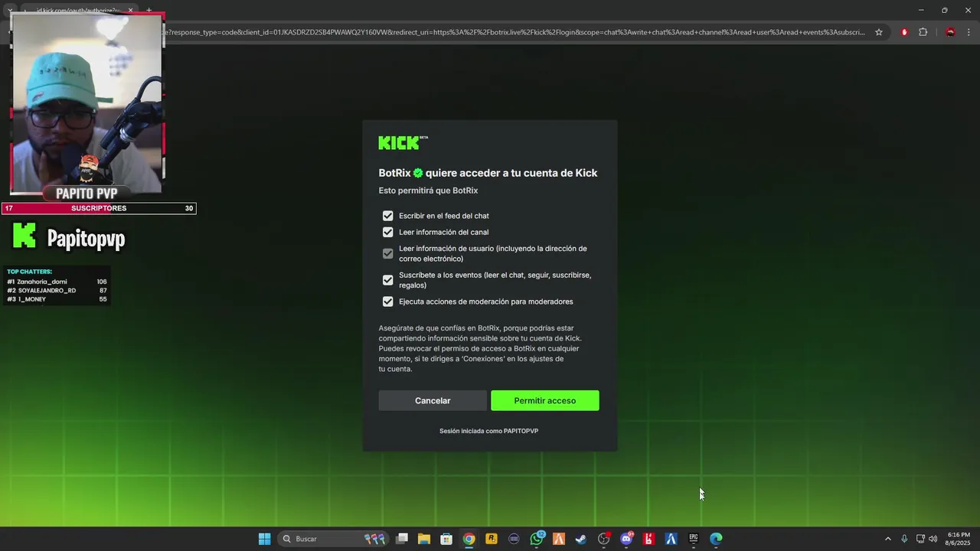Click top chatter Zanahoria_domi

[x=57, y=282]
